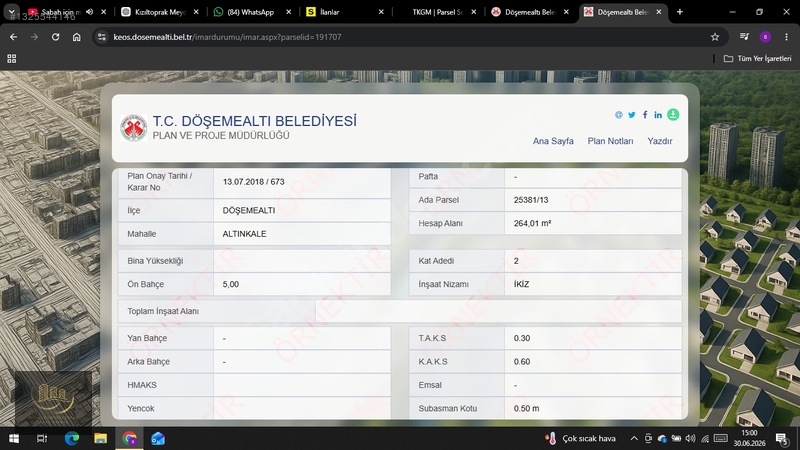The height and width of the screenshot is (450, 800).
Task: Open Tüm Yer İşaretleri folder
Action: (758, 59)
